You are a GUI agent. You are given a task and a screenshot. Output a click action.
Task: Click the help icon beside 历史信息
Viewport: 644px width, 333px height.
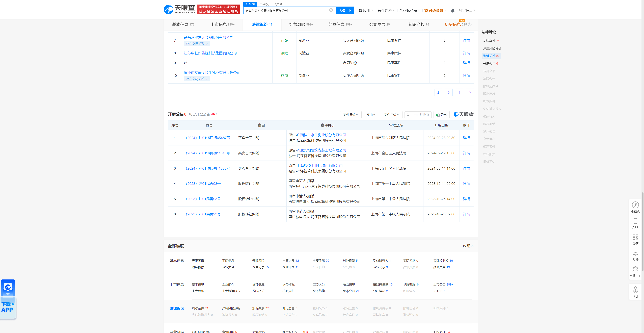pos(470,24)
